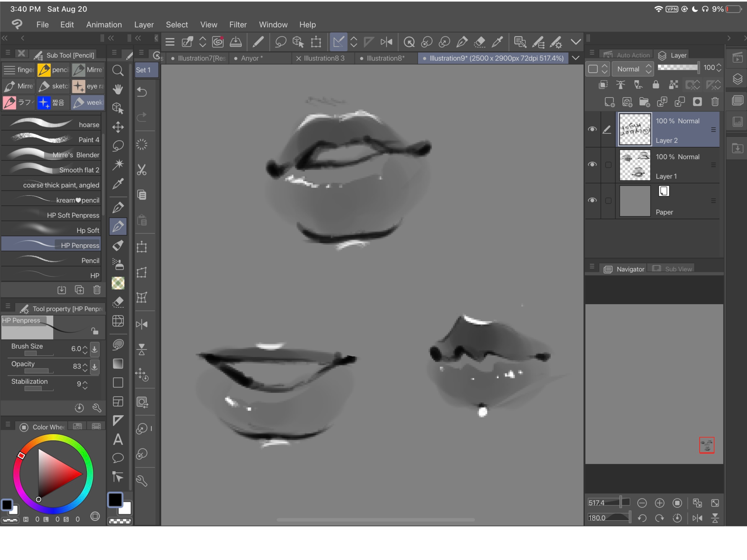The height and width of the screenshot is (560, 747).
Task: Select the Text tool
Action: [x=118, y=440]
